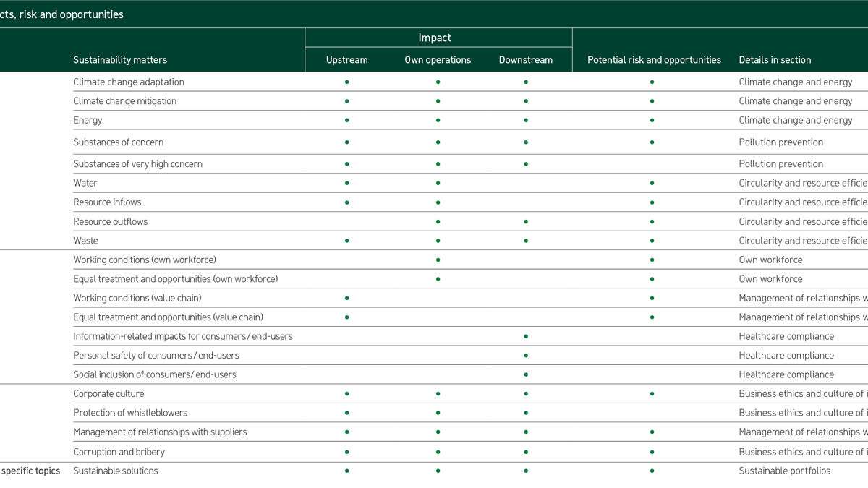This screenshot has width=868, height=488.
Task: Select the Waste sustainability matter
Action: click(85, 241)
